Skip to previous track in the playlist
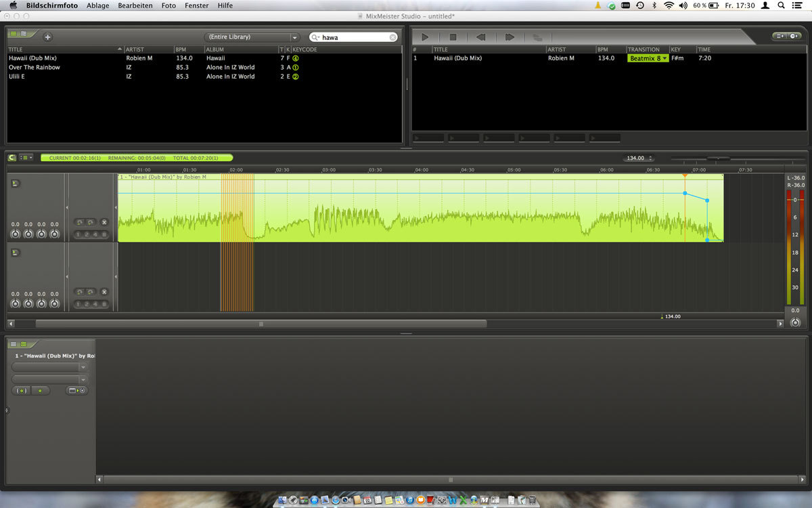Image resolution: width=812 pixels, height=508 pixels. point(481,37)
